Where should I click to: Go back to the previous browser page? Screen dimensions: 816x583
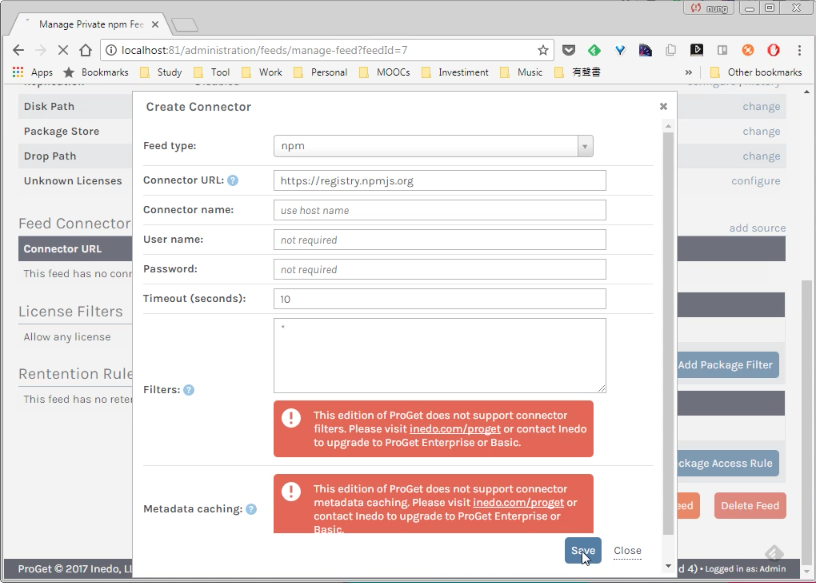[18, 50]
